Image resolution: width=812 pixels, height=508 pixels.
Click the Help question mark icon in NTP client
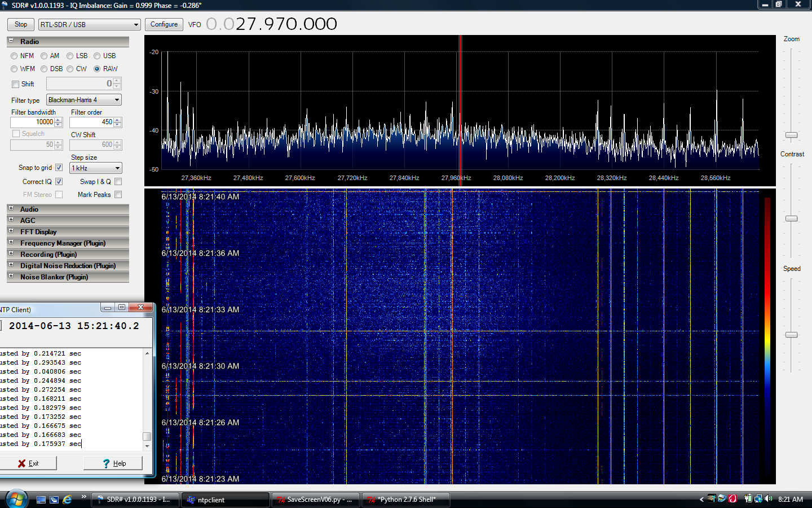106,463
